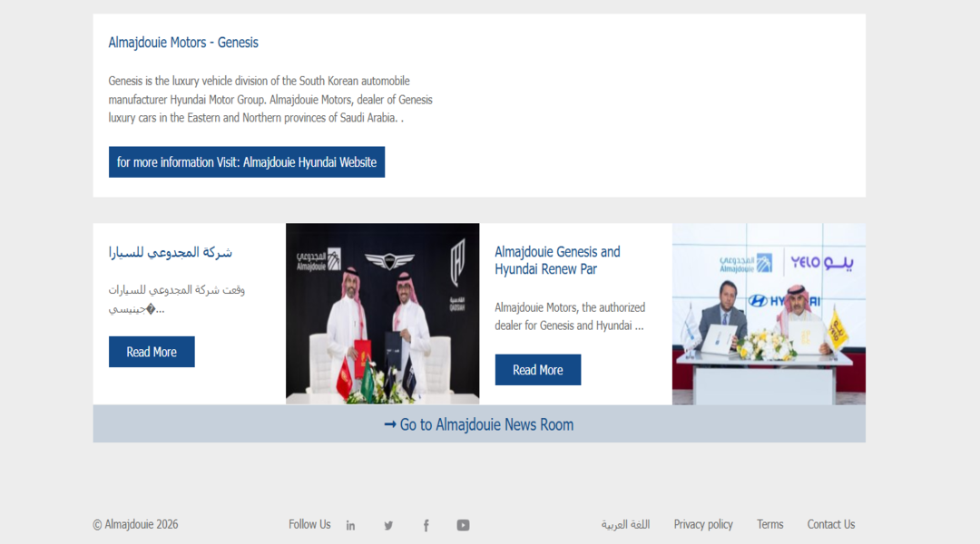
Task: Click the Genesis luxury vehicle description paragraph
Action: point(270,100)
